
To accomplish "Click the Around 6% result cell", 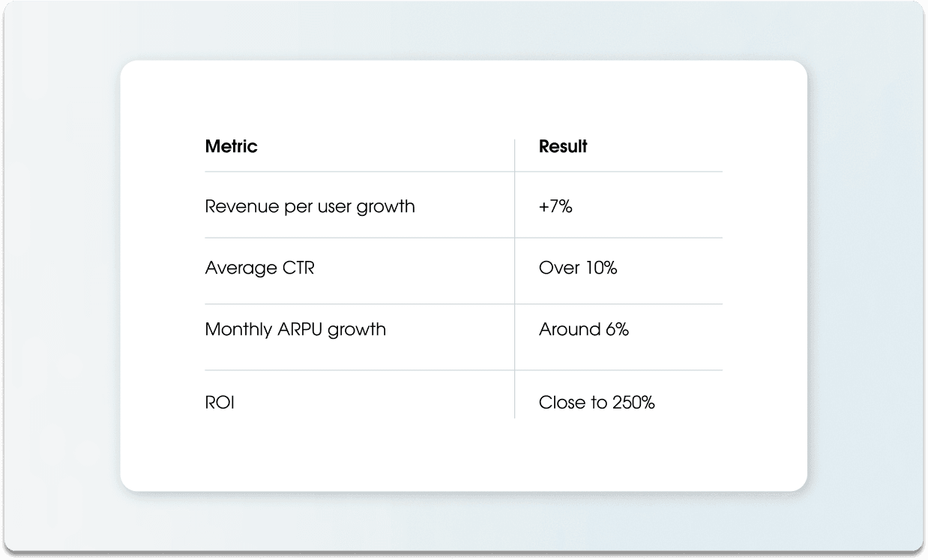I will click(x=583, y=330).
